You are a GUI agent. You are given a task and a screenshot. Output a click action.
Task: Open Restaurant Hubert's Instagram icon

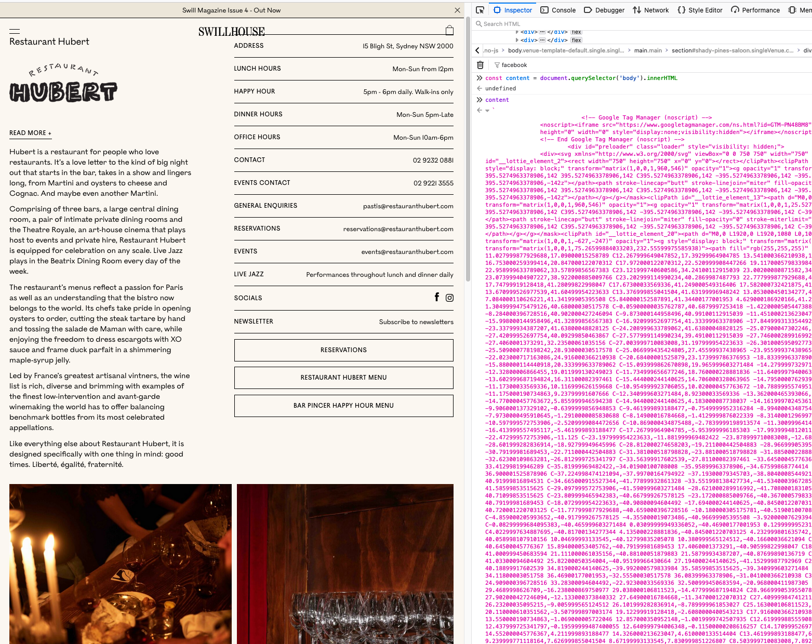click(449, 298)
